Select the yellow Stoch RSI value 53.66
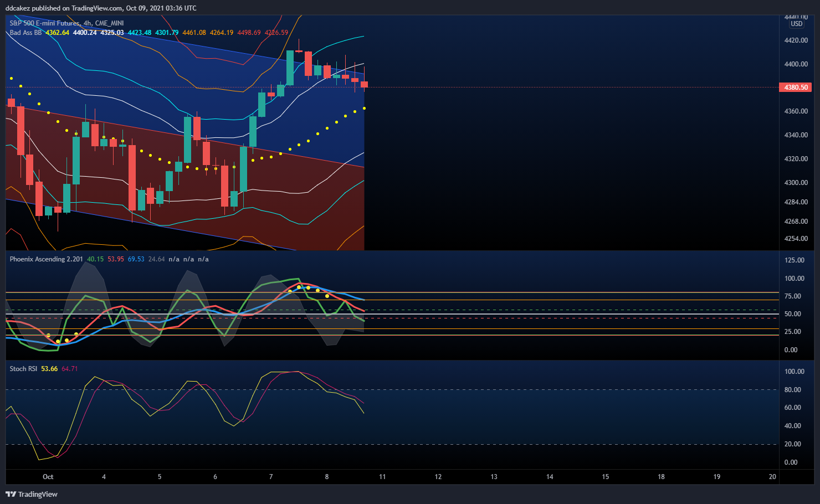This screenshot has width=820, height=504. click(49, 369)
